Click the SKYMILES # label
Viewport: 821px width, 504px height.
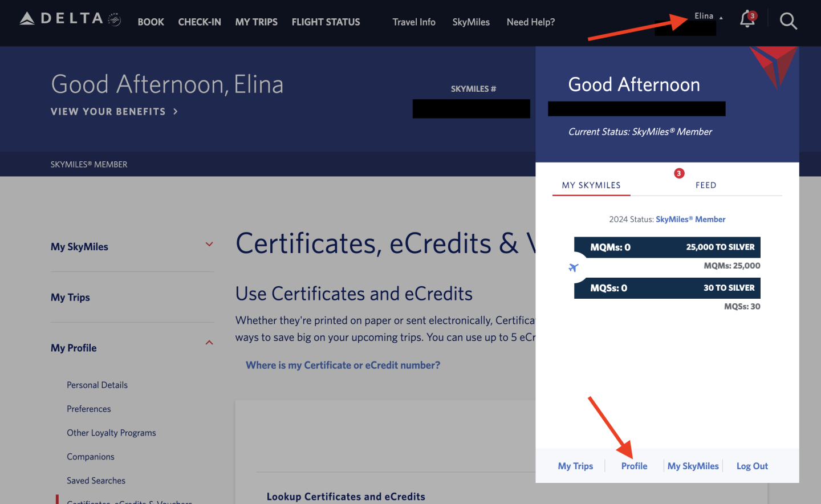[x=473, y=89]
